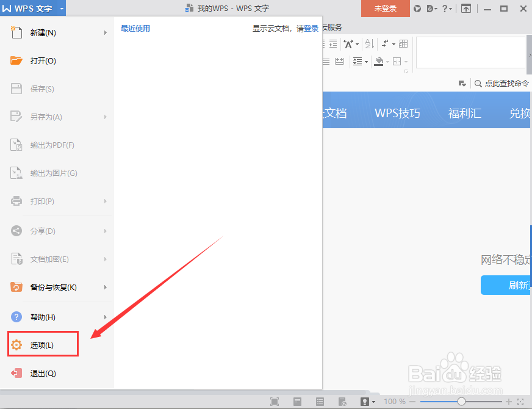Screen dimensions: 532x409
Task: Expand the 新建(N) submenu arrow
Action: click(106, 32)
